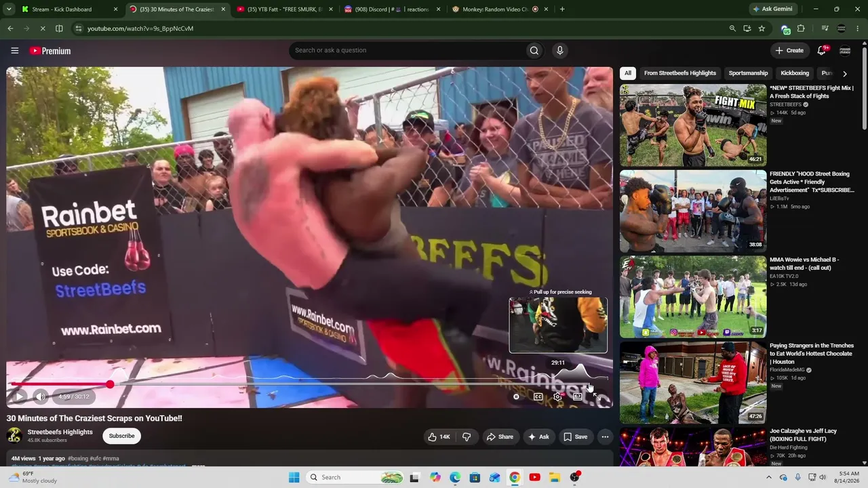Mute the video with the speaker button
This screenshot has height=488, width=868.
click(x=41, y=396)
